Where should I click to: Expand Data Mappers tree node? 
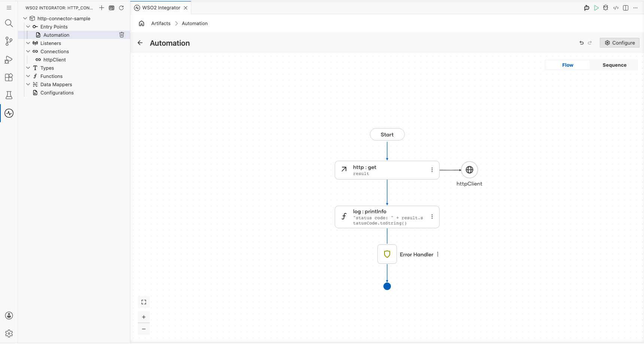coord(28,84)
